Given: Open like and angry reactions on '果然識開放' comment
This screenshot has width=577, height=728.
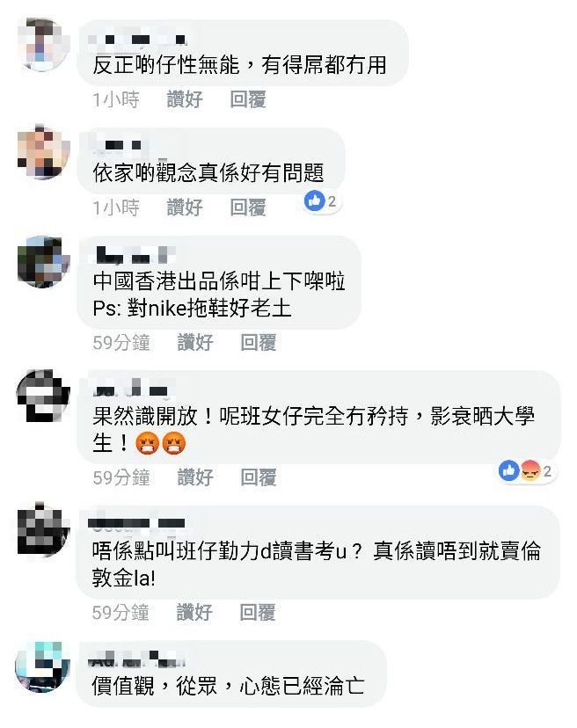Looking at the screenshot, I should [525, 470].
